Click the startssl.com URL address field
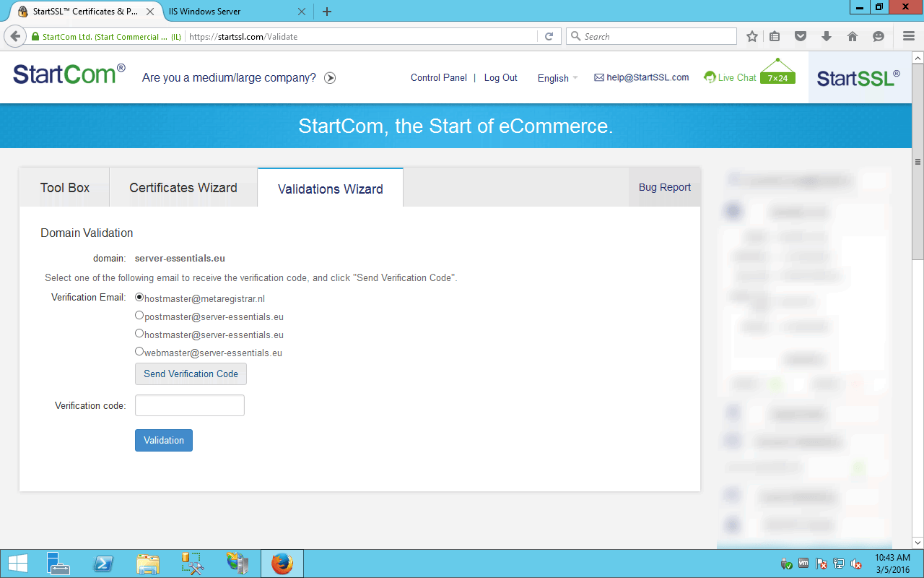The width and height of the screenshot is (924, 578). coord(361,37)
